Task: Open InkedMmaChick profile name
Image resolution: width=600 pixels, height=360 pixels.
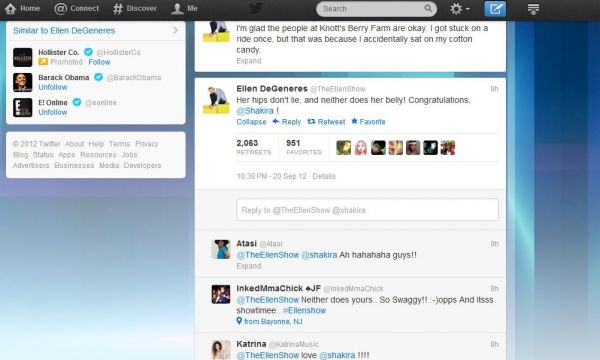Action: coord(279,288)
